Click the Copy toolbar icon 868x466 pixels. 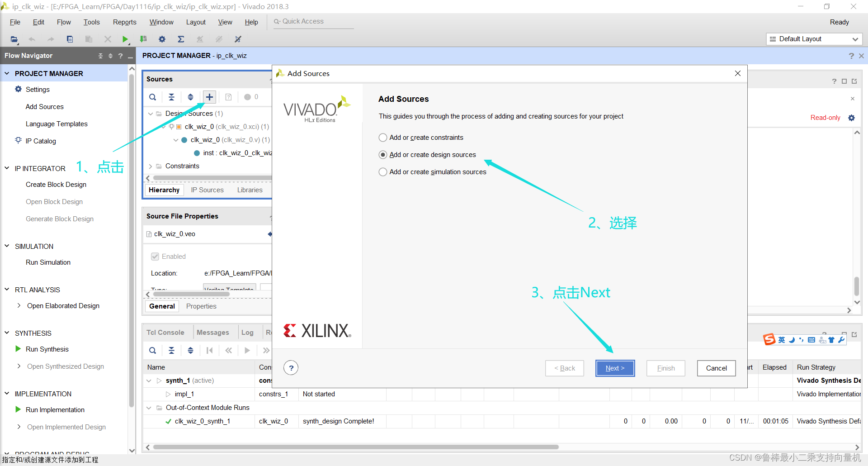click(x=70, y=39)
